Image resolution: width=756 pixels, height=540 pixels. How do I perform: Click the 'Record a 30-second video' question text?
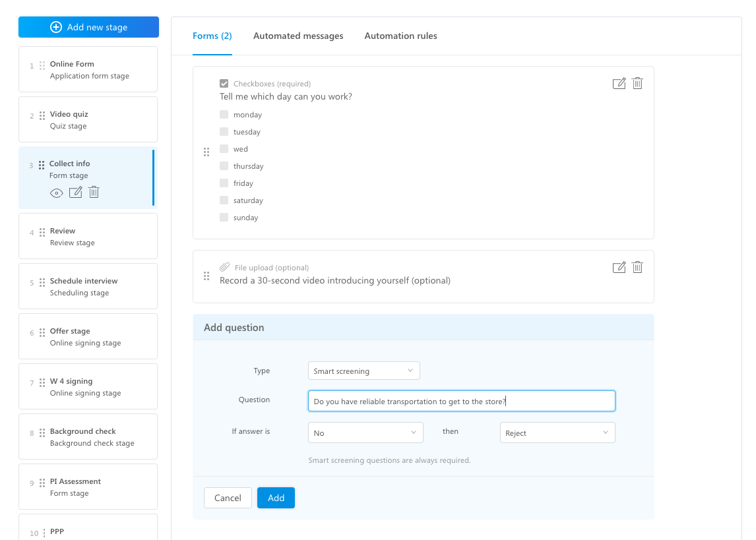pos(335,280)
